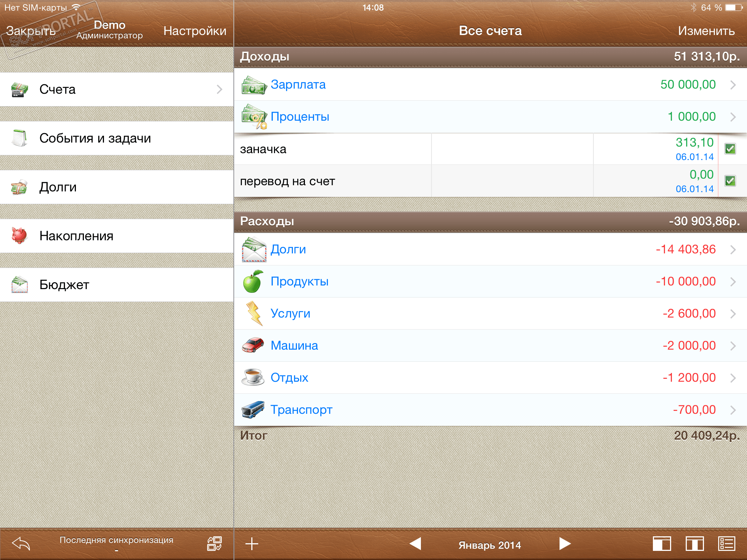The height and width of the screenshot is (560, 747).
Task: Click the back arrow icon bottom left
Action: click(x=21, y=544)
